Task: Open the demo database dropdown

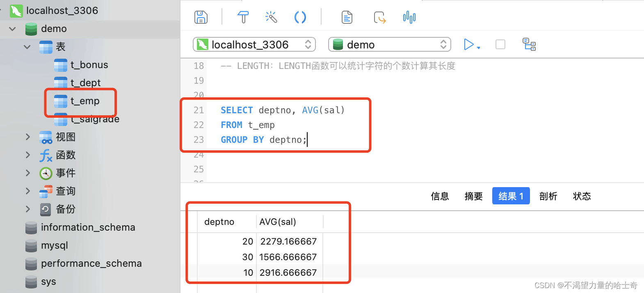Action: 390,44
